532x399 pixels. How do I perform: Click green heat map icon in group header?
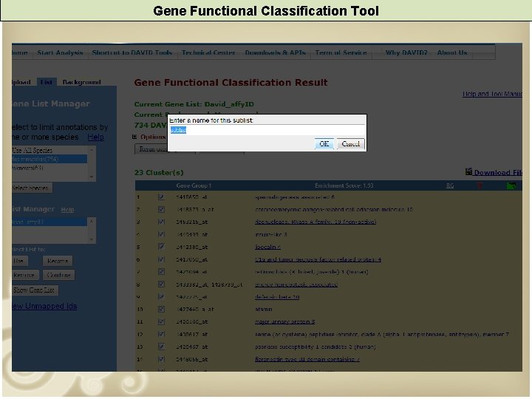click(x=511, y=185)
